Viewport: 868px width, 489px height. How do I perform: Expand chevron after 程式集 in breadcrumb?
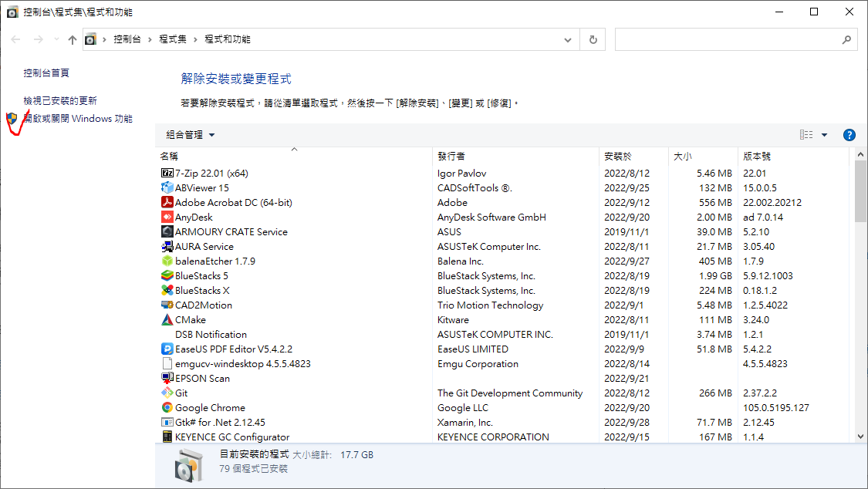pos(195,40)
